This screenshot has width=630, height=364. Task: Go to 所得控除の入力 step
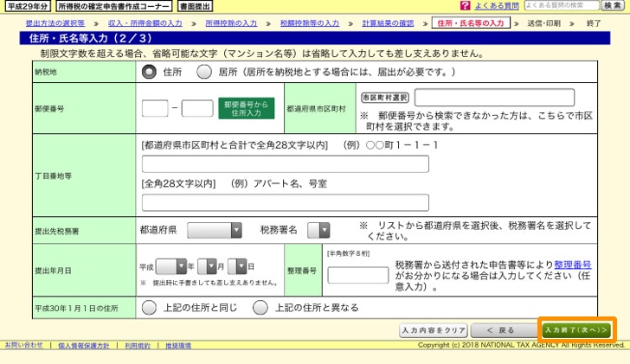[x=231, y=23]
